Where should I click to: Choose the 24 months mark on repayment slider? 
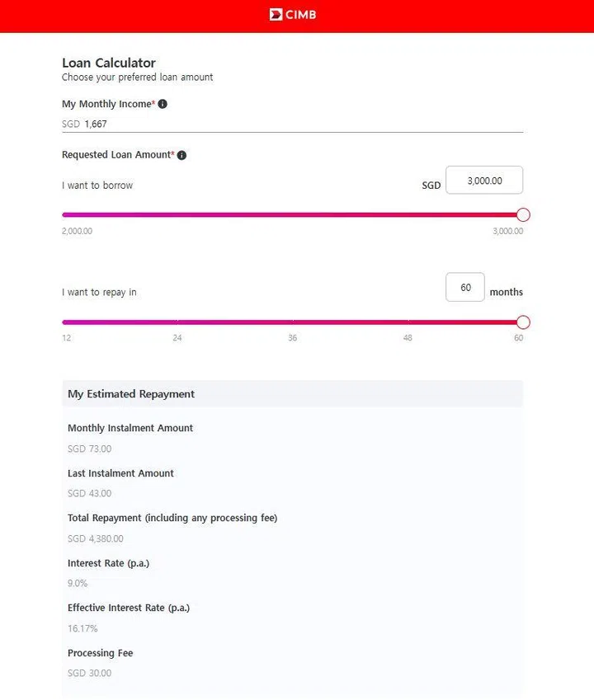tap(177, 338)
